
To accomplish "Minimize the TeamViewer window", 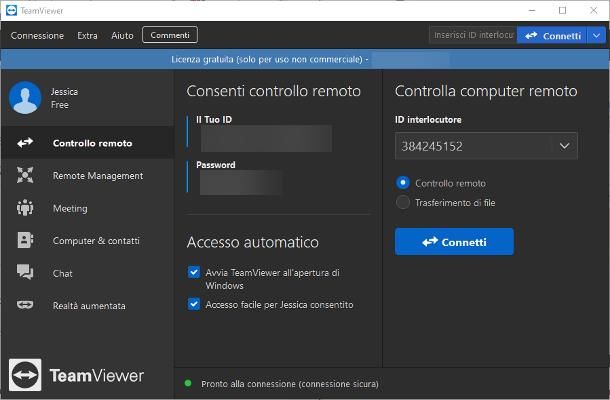I will tap(532, 11).
